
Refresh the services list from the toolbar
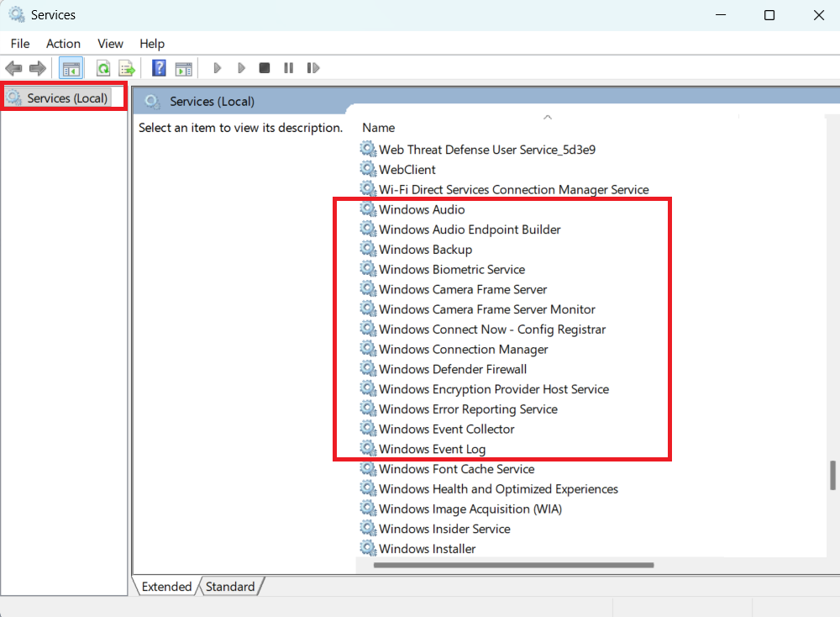[102, 68]
